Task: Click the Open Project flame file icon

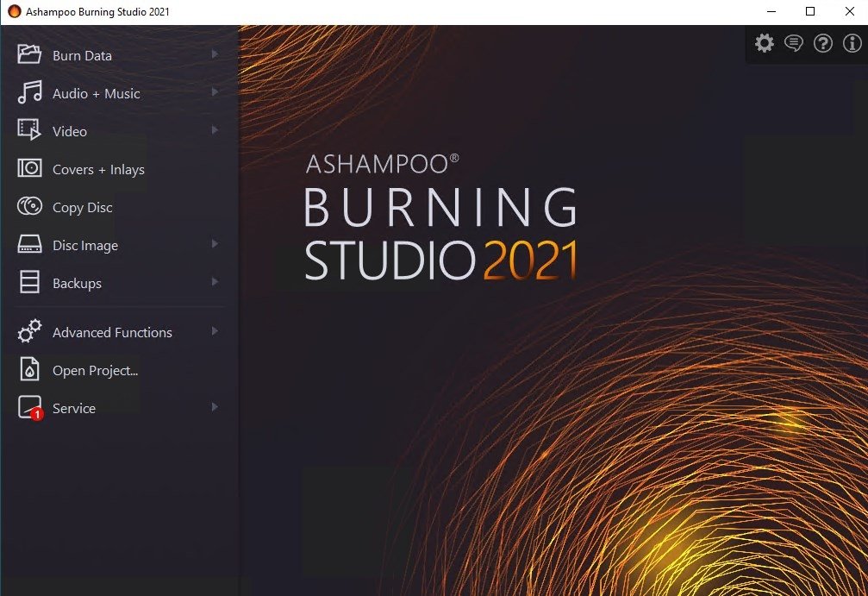Action: (29, 369)
